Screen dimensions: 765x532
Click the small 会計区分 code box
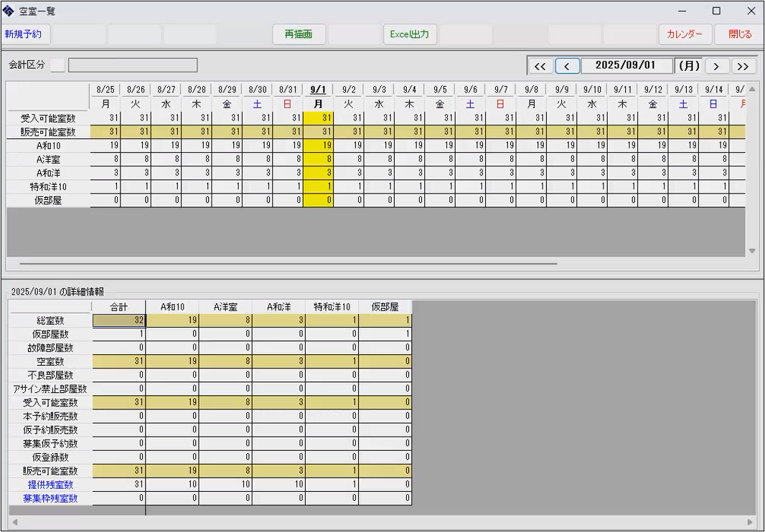click(x=57, y=65)
